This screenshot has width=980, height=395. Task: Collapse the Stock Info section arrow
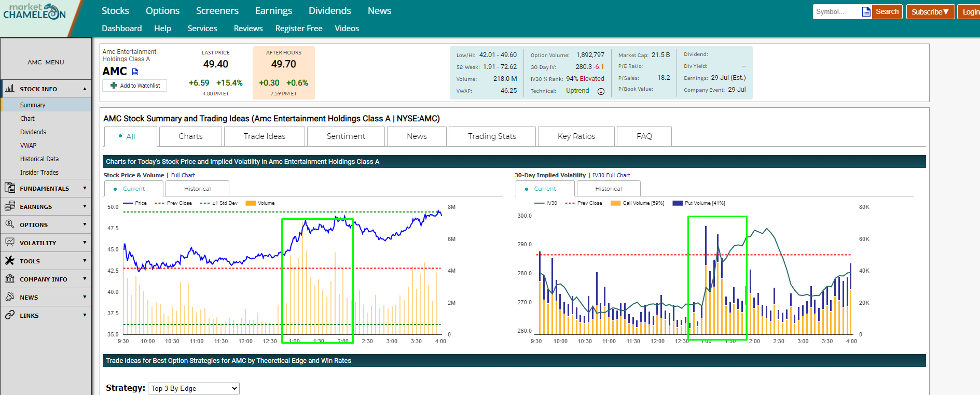[85, 89]
